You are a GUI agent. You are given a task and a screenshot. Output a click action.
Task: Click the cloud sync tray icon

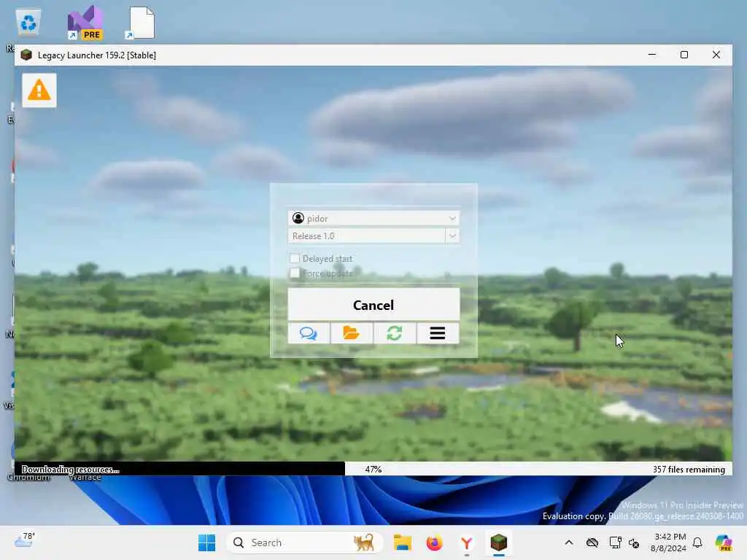click(592, 542)
